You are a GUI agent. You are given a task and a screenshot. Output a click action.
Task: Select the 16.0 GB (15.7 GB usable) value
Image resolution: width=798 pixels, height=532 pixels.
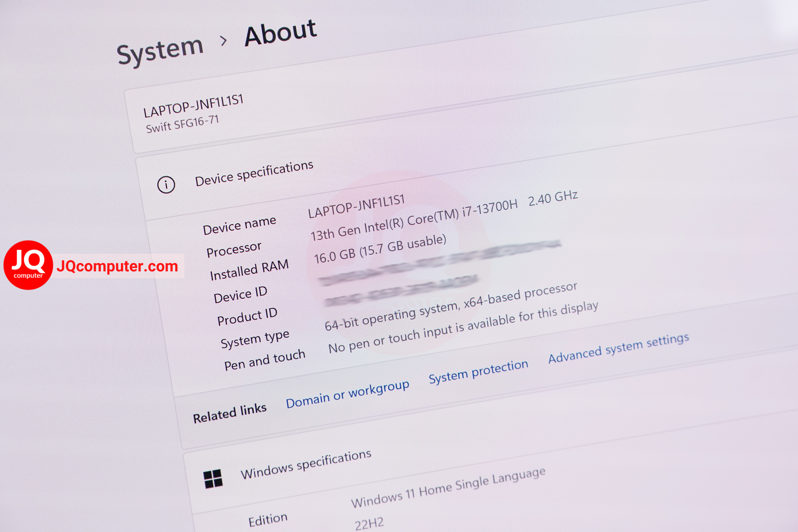click(x=380, y=249)
